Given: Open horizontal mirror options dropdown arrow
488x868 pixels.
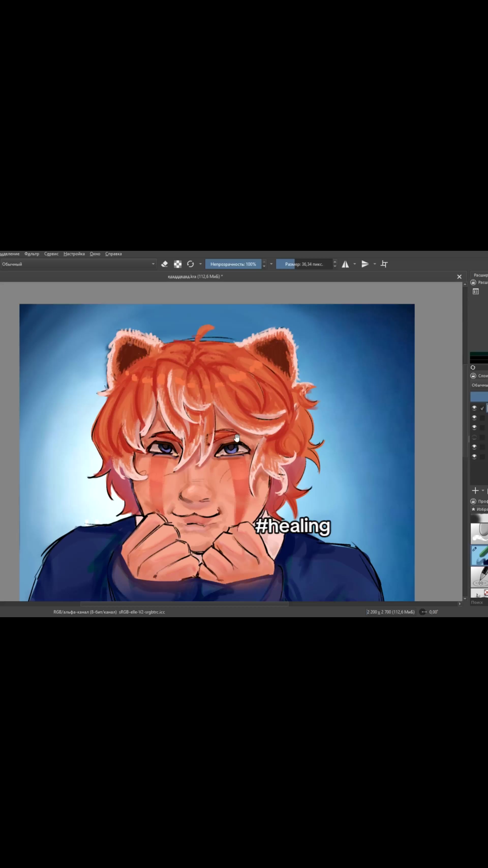Looking at the screenshot, I should pos(355,264).
